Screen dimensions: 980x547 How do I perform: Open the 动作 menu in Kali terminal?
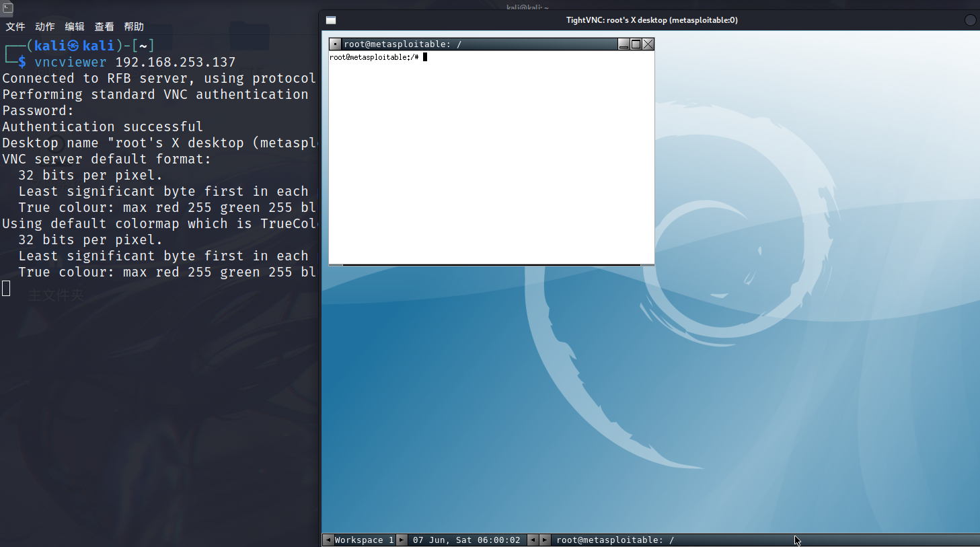point(45,27)
